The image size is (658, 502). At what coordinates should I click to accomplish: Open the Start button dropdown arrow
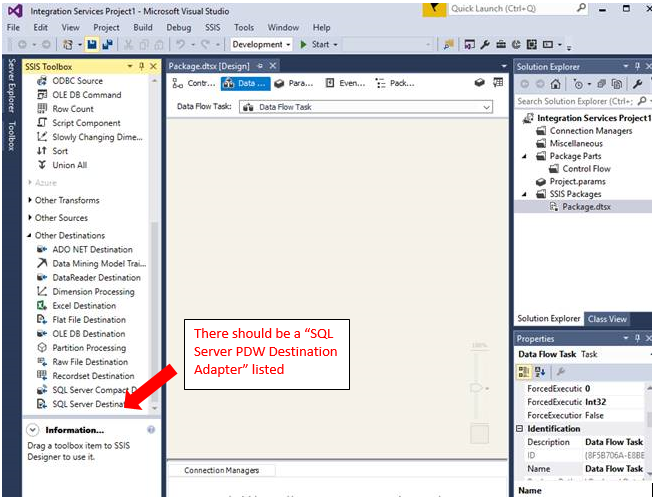click(335, 44)
